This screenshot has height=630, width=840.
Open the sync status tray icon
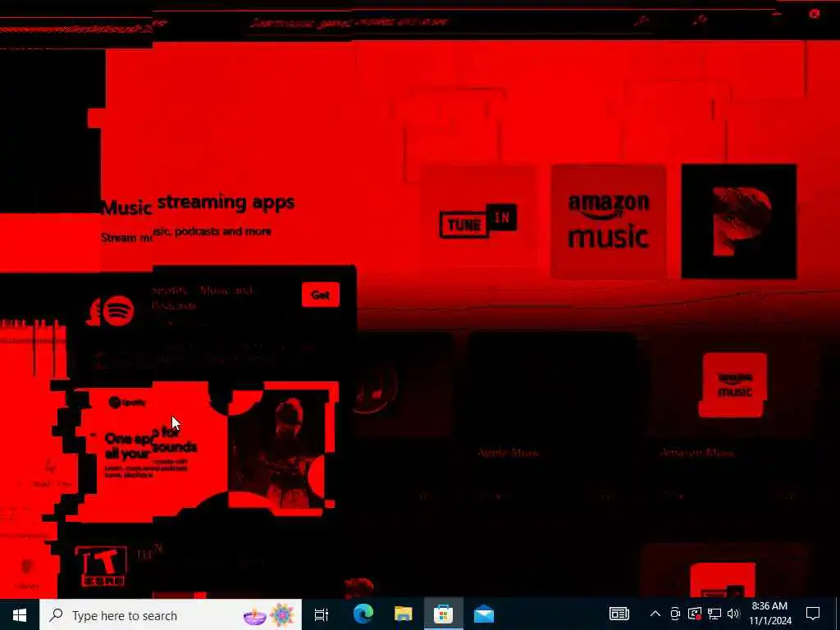coord(695,614)
